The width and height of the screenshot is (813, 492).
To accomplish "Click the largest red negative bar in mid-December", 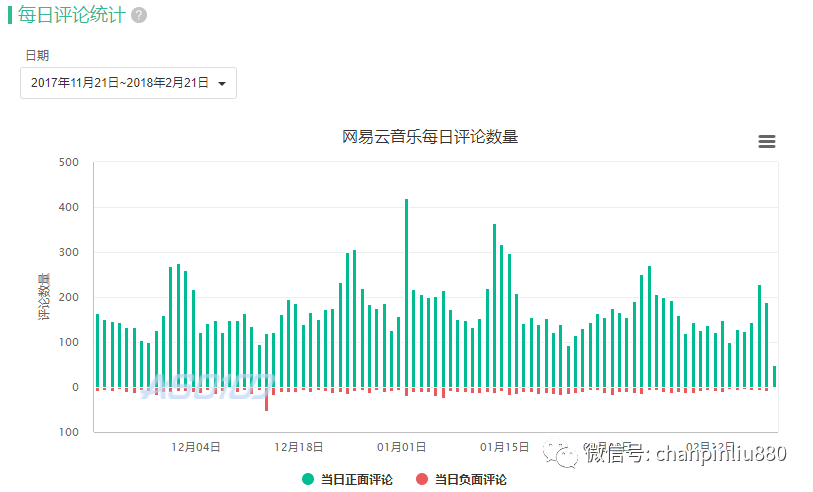I will tap(267, 400).
